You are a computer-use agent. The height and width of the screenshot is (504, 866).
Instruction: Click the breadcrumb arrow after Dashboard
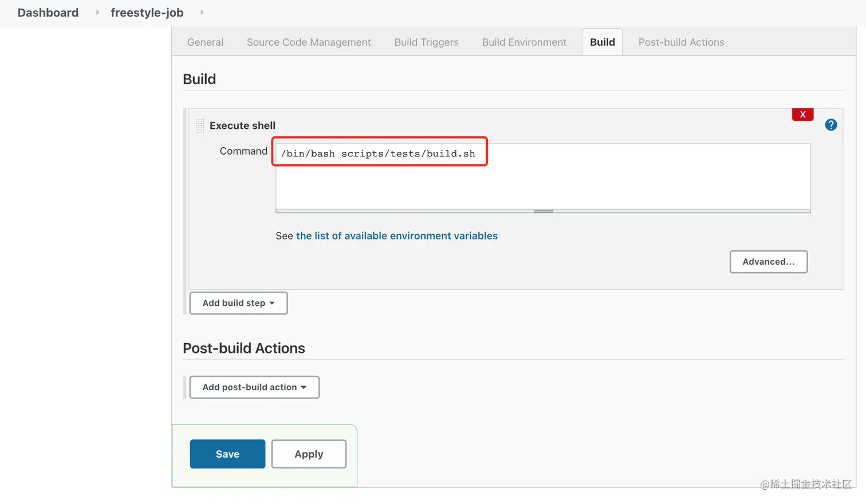(x=97, y=13)
